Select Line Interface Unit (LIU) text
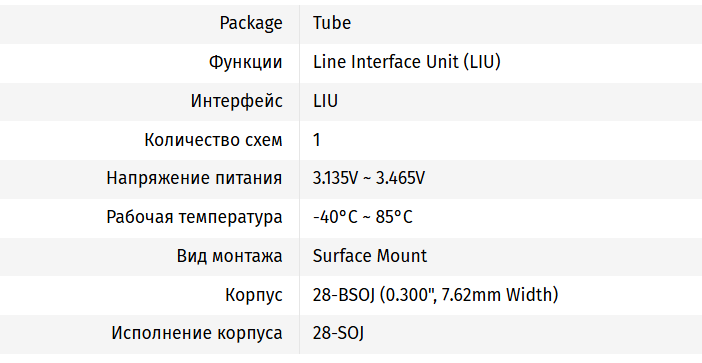Viewport: 702px width, 363px height. point(407,62)
